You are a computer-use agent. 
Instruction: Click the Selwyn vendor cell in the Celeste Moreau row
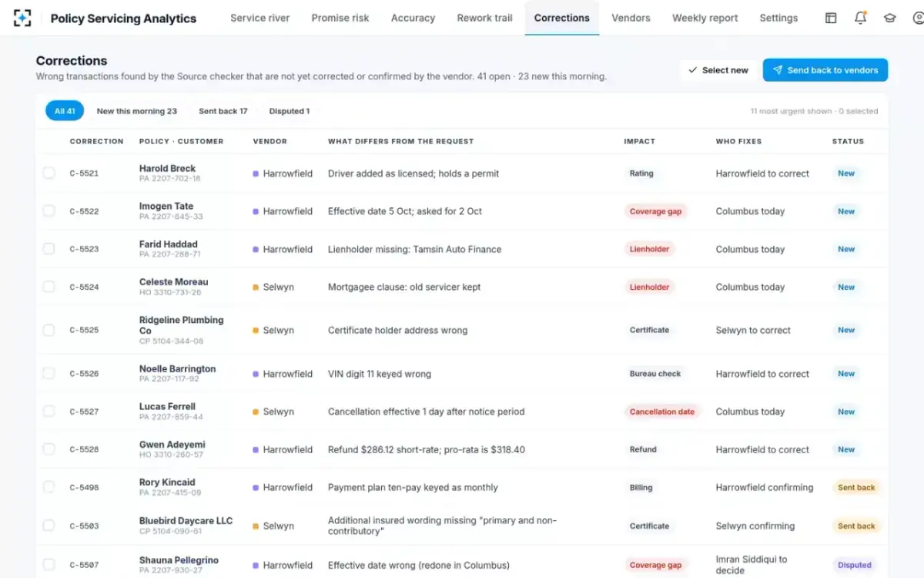[273, 287]
